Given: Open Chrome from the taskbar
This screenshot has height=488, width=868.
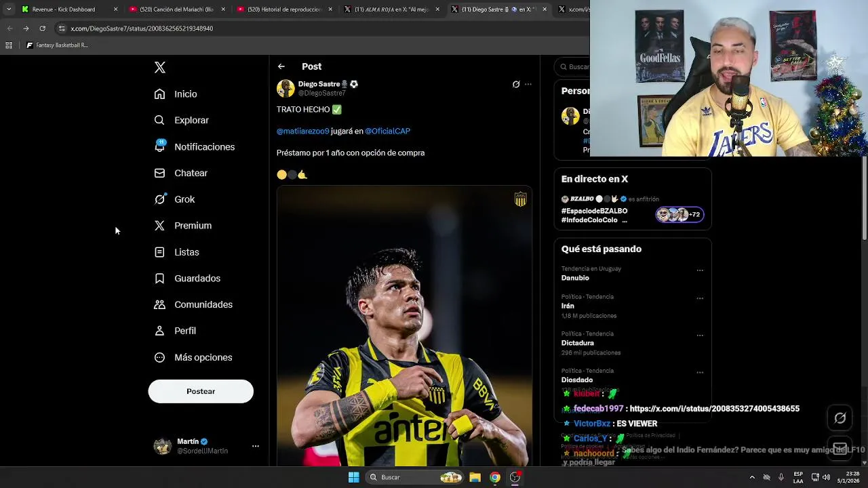Looking at the screenshot, I should (x=495, y=477).
